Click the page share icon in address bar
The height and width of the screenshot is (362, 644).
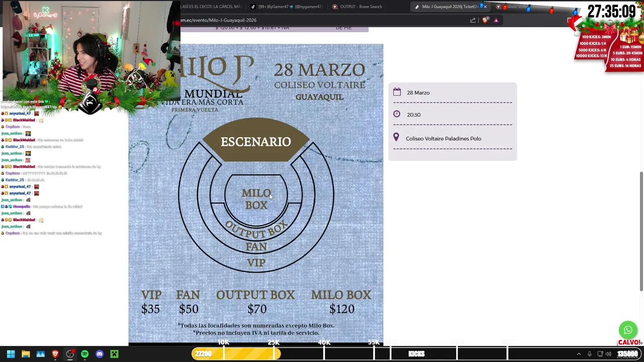click(473, 20)
